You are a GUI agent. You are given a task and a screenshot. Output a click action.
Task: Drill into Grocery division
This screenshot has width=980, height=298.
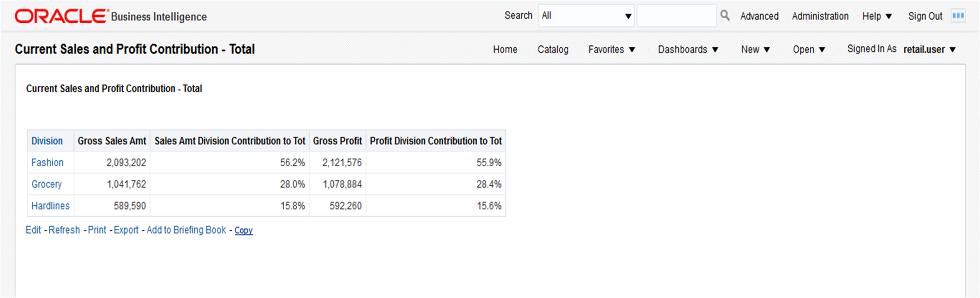[x=47, y=184]
